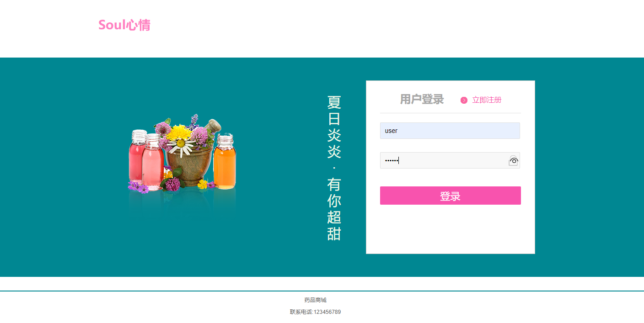Click the flower and bottles product image
The image size is (644, 323).
pyautogui.click(x=182, y=160)
